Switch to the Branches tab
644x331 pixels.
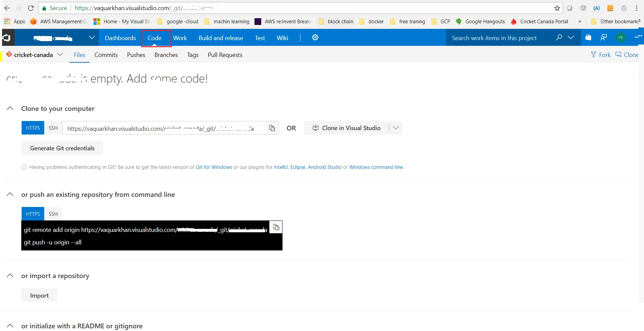point(166,55)
